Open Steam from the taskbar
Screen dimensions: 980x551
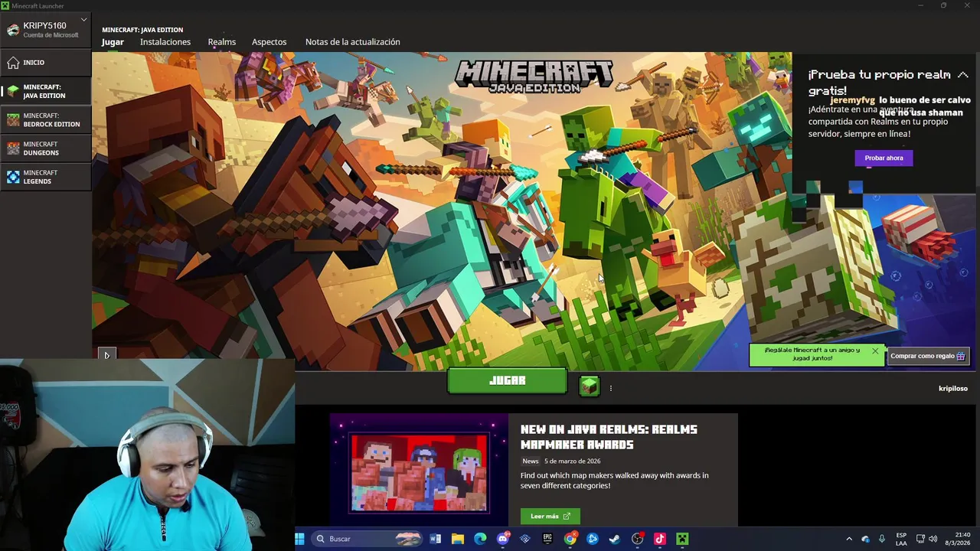coord(615,539)
